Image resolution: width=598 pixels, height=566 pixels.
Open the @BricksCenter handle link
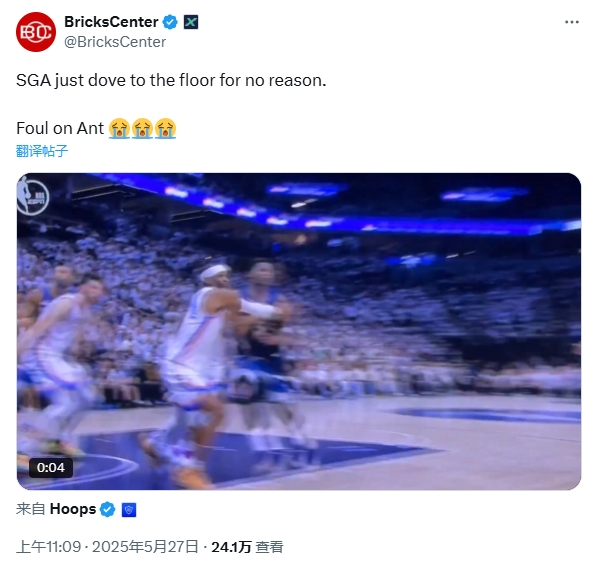coord(115,42)
